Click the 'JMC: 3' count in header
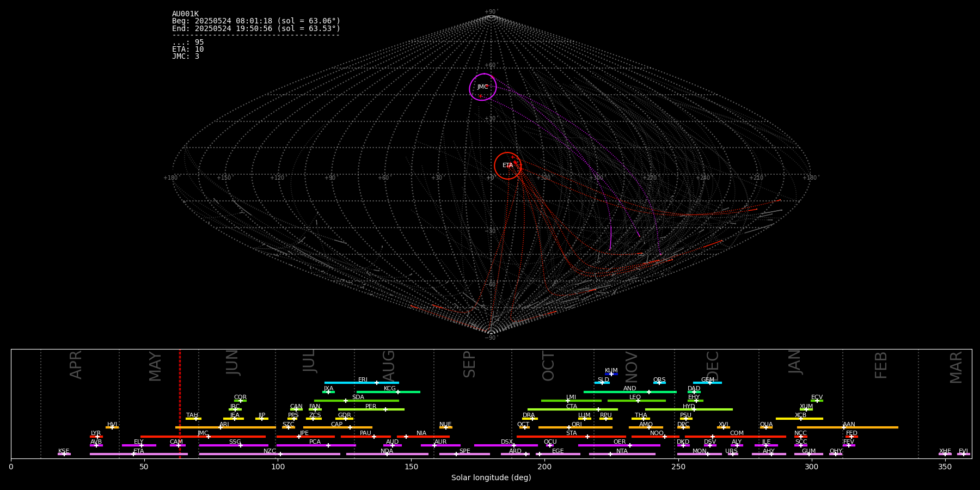Image resolution: width=980 pixels, height=490 pixels. (x=186, y=57)
